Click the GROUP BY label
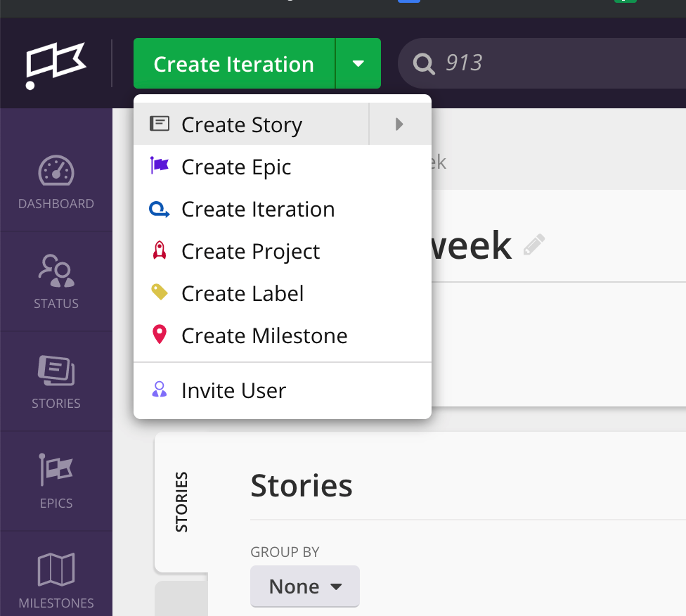 285,551
